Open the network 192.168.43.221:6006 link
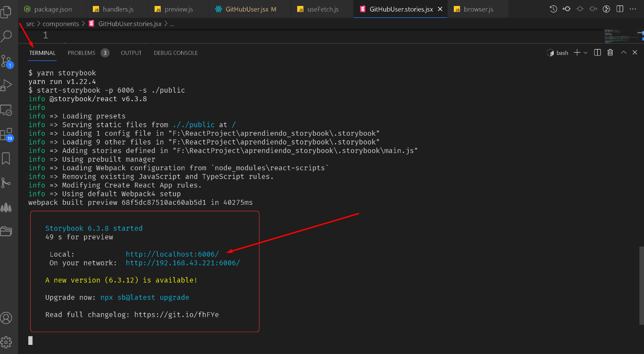Screen dimensions: 644x354 point(183,263)
